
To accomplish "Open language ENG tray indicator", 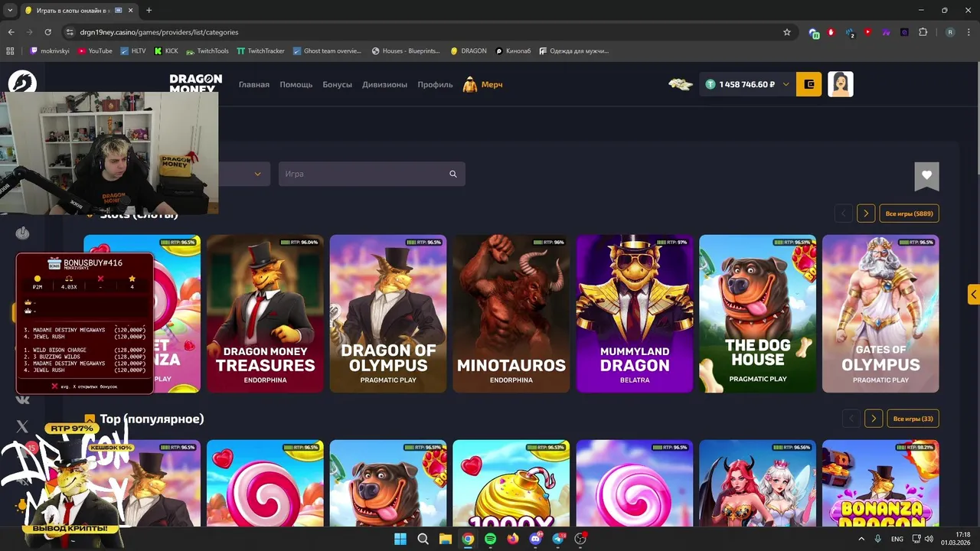I will tap(897, 539).
